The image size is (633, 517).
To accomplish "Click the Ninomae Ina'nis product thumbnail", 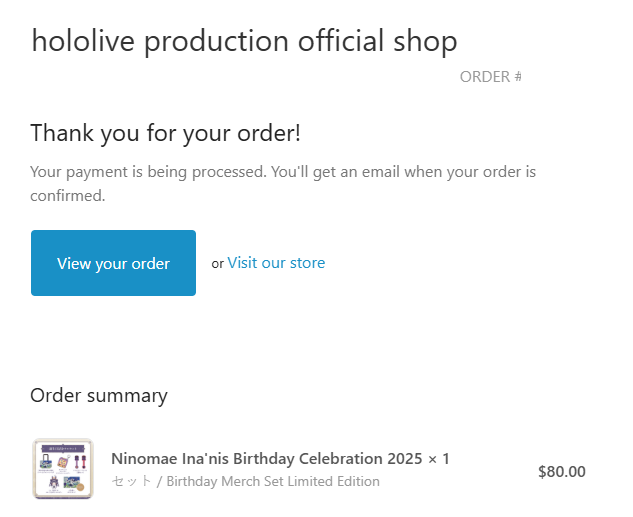I will (x=62, y=468).
